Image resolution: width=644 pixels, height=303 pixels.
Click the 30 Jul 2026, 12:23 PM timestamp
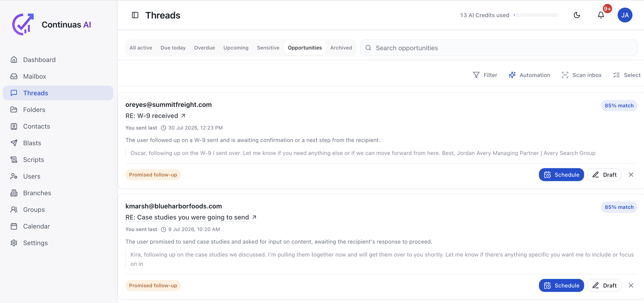pos(195,128)
